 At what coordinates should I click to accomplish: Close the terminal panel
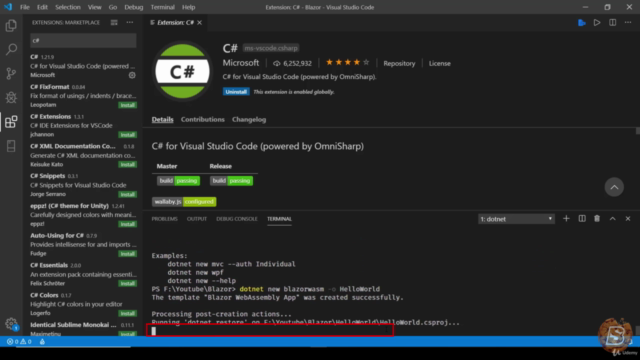tap(628, 219)
